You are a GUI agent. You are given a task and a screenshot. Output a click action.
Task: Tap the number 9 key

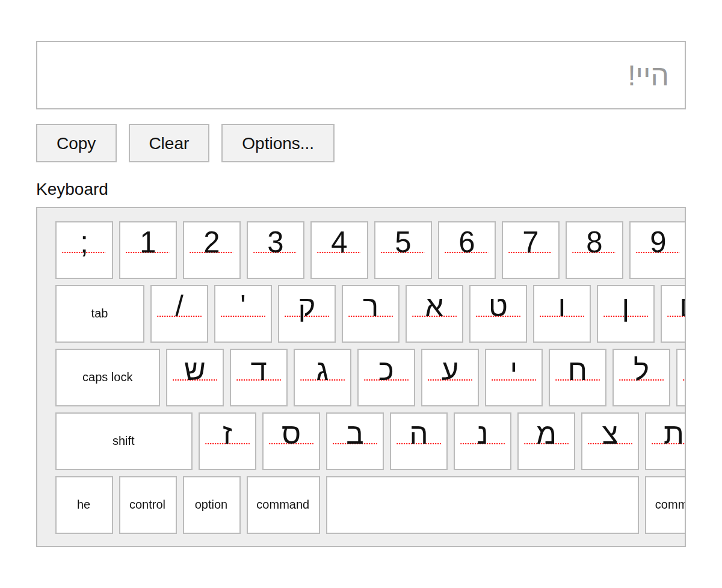tap(658, 250)
